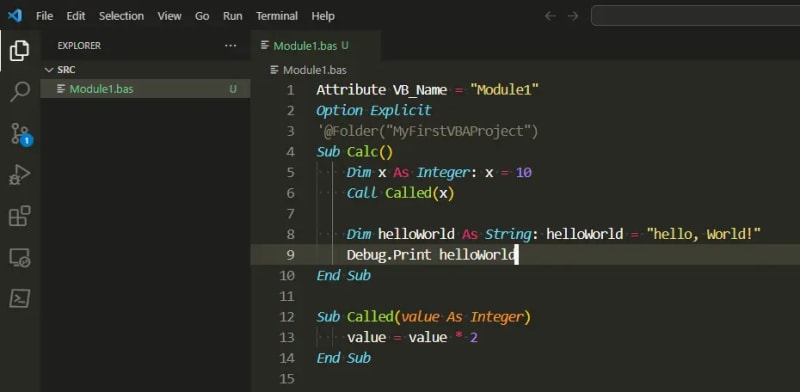Click the '@Folder comment on line 3
This screenshot has height=392, width=800.
(428, 131)
